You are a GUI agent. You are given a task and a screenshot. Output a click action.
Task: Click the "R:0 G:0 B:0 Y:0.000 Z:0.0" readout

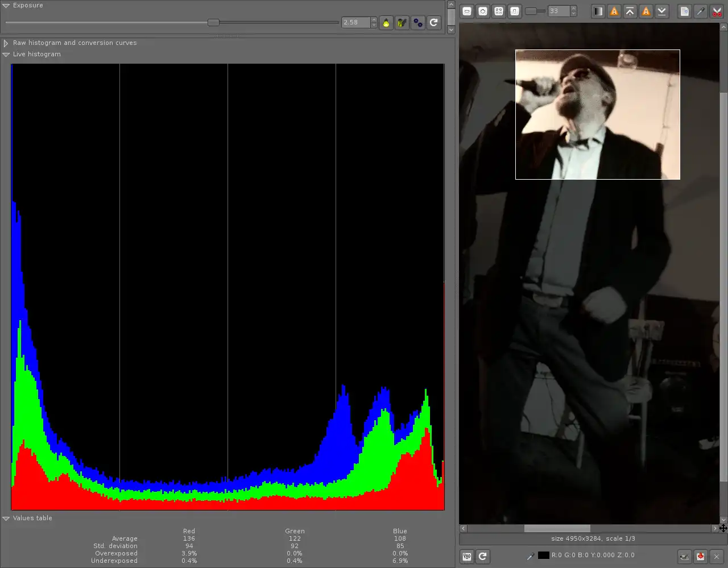click(593, 555)
